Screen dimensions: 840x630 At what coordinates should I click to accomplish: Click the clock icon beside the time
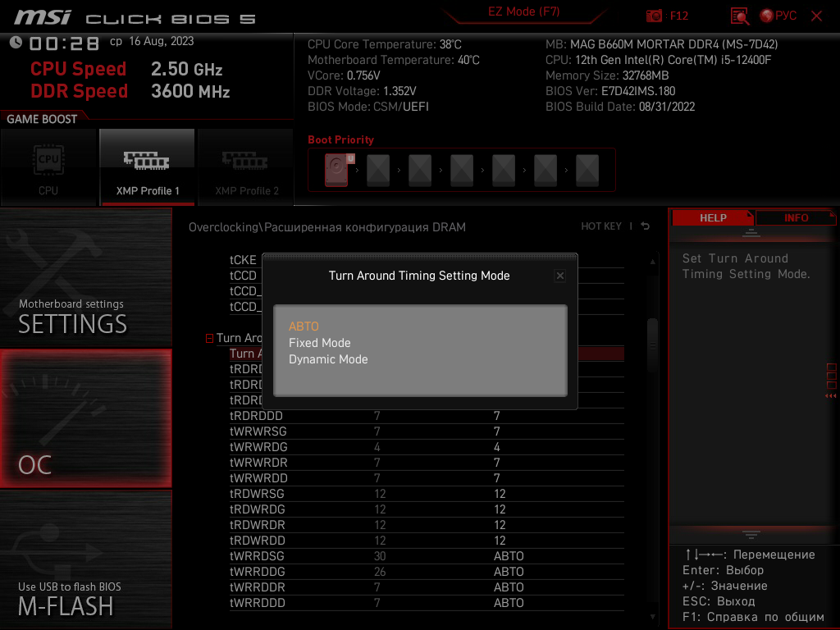pos(16,43)
